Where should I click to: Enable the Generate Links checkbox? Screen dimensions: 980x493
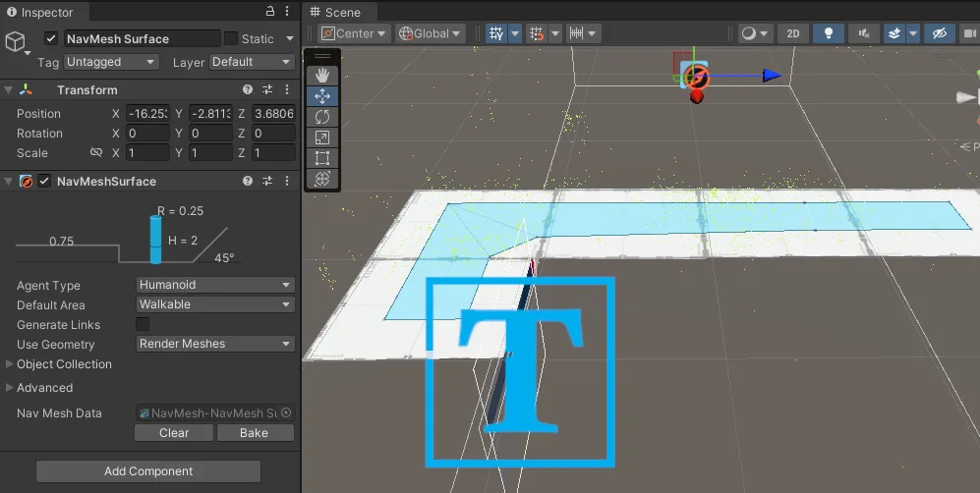point(143,325)
